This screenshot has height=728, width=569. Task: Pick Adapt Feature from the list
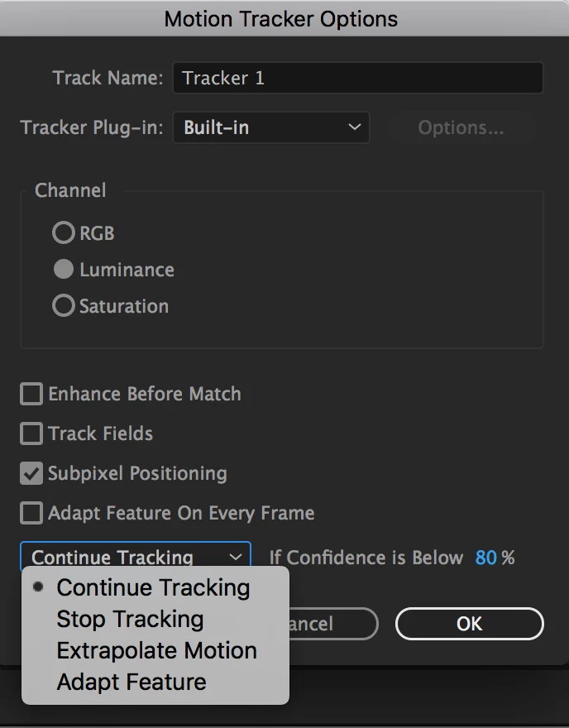[x=131, y=682]
